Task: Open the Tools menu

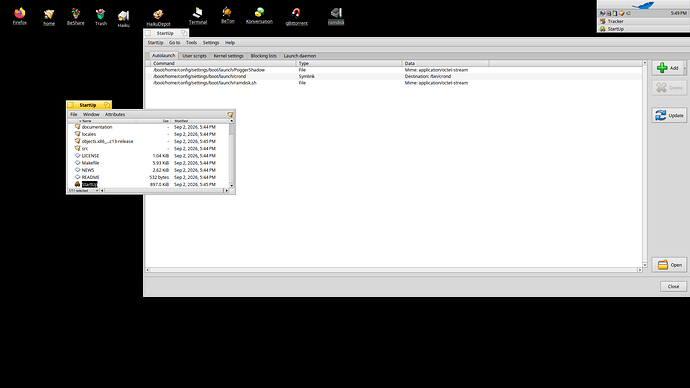Action: (191, 43)
